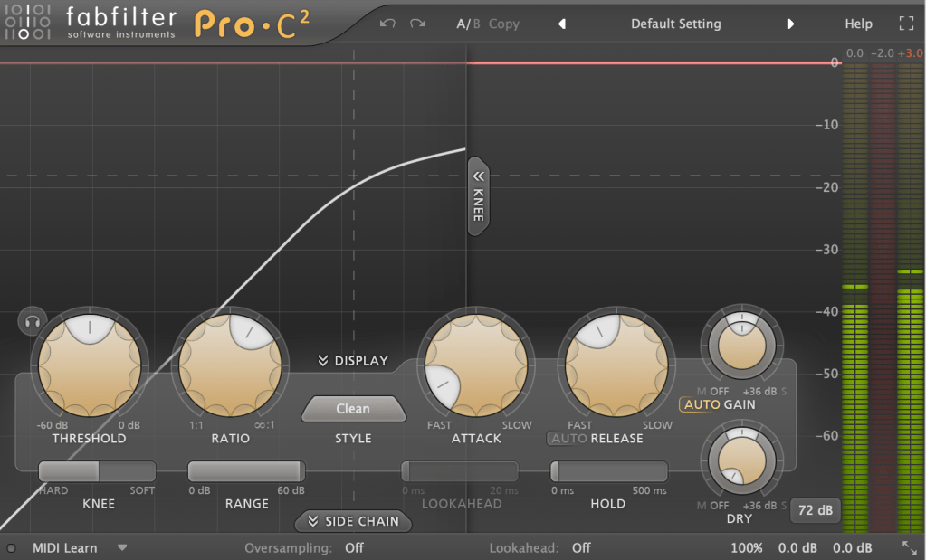Toggle full screen mode icon
926x560 pixels.
(x=906, y=24)
